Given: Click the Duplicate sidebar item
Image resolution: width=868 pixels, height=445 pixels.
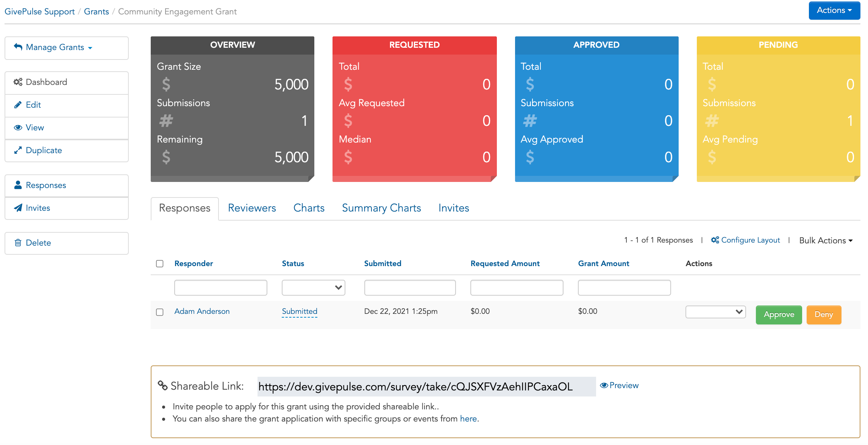Looking at the screenshot, I should click(x=67, y=151).
